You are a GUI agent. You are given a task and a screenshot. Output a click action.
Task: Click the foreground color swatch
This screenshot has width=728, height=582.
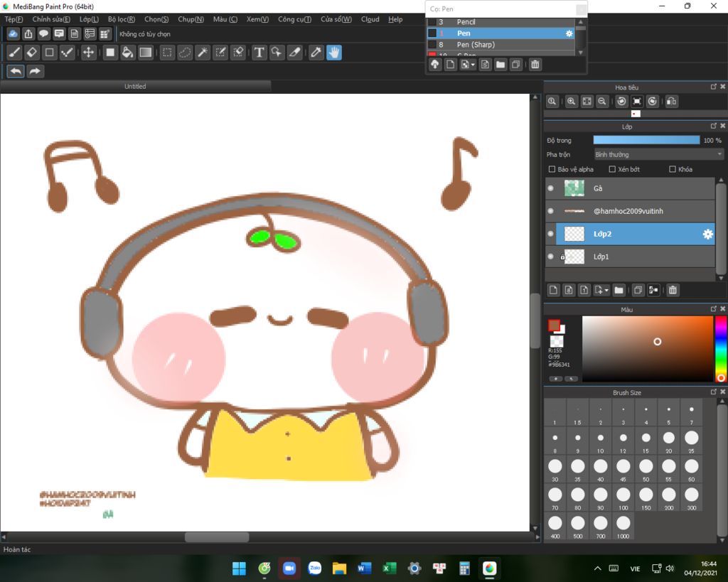[x=554, y=325]
